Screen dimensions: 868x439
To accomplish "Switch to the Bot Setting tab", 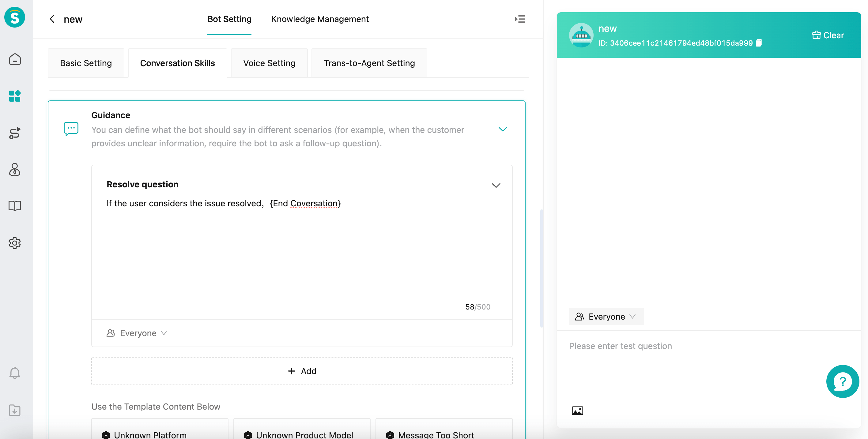I will 229,19.
